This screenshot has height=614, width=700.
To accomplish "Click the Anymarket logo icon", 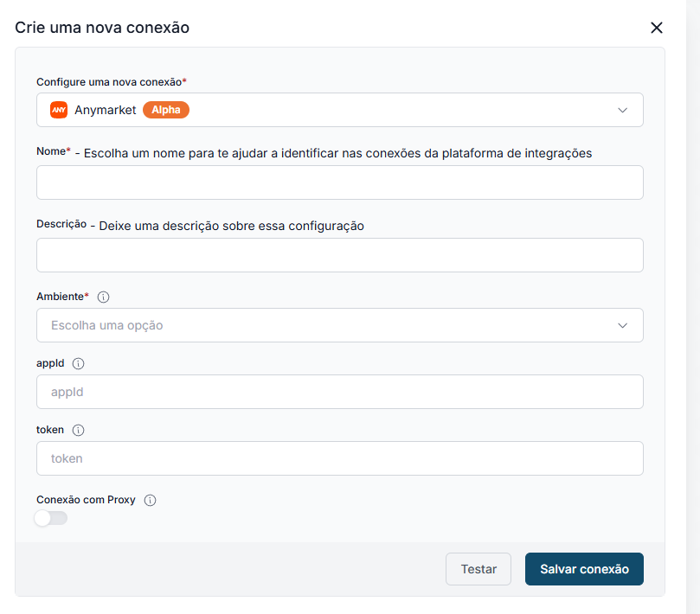I will click(59, 110).
